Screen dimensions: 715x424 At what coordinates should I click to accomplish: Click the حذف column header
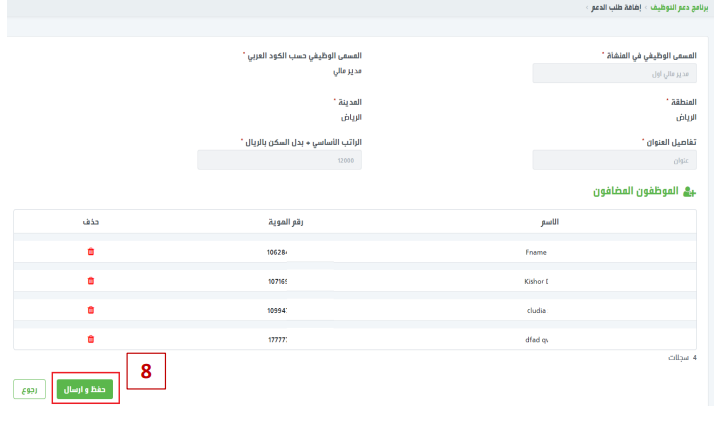click(91, 222)
